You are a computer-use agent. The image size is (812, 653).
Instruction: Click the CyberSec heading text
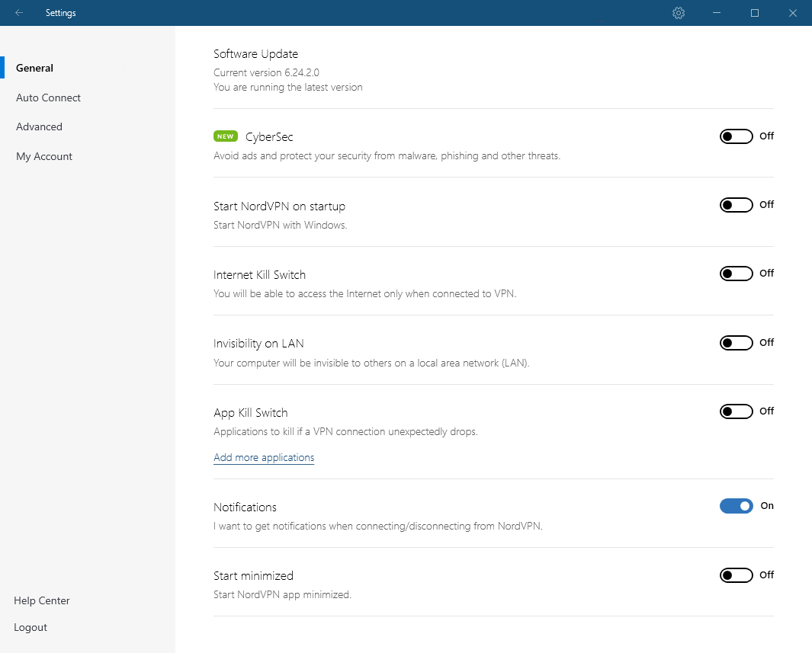pos(269,137)
